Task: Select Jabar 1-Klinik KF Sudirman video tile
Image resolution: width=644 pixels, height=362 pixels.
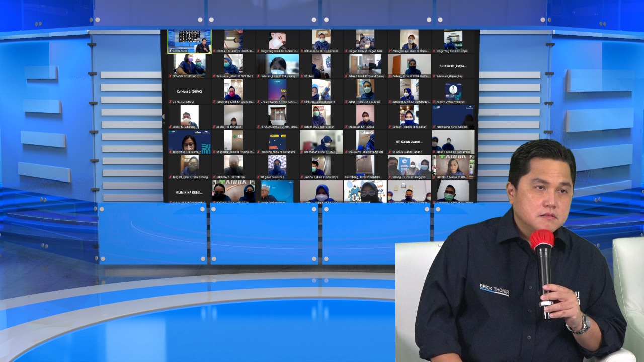Action: coord(453,142)
